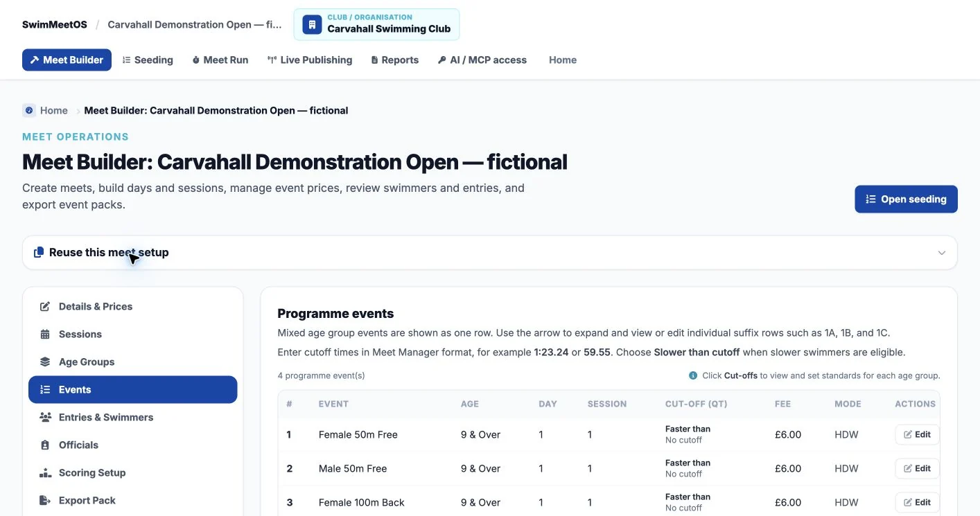The height and width of the screenshot is (516, 980).
Task: Click the Carvahall Swimming Club building icon
Action: [x=312, y=25]
